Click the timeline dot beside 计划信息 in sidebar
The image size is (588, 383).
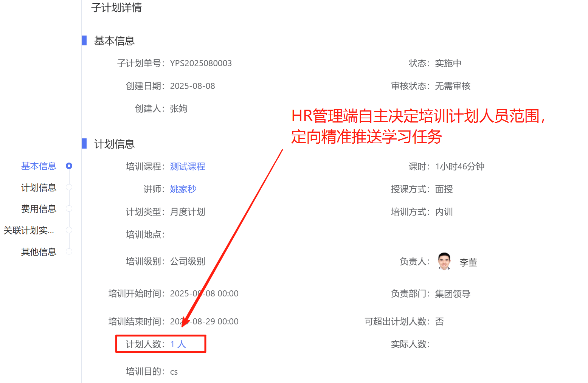tap(69, 187)
